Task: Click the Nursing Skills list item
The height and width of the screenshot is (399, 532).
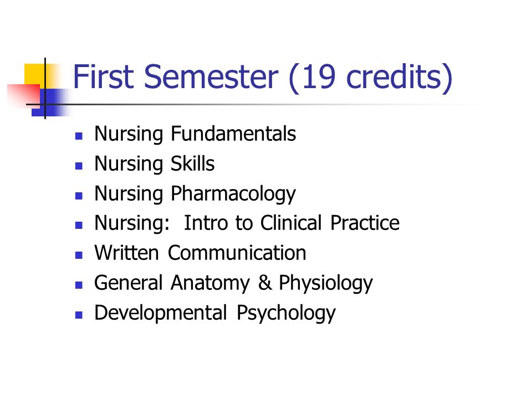Action: point(155,163)
